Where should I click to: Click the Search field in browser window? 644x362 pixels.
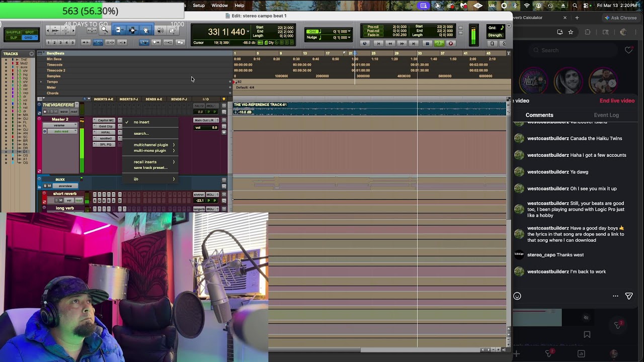pos(574,50)
